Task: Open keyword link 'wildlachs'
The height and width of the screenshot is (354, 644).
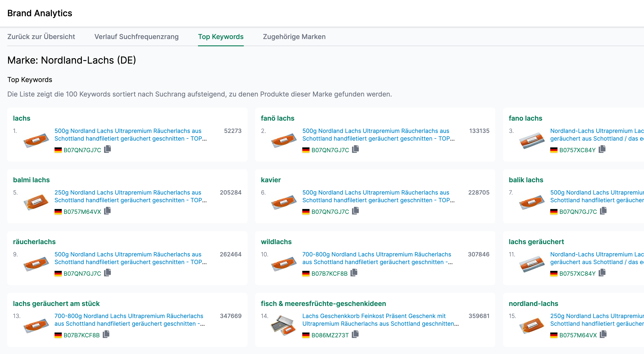Action: [x=276, y=241]
